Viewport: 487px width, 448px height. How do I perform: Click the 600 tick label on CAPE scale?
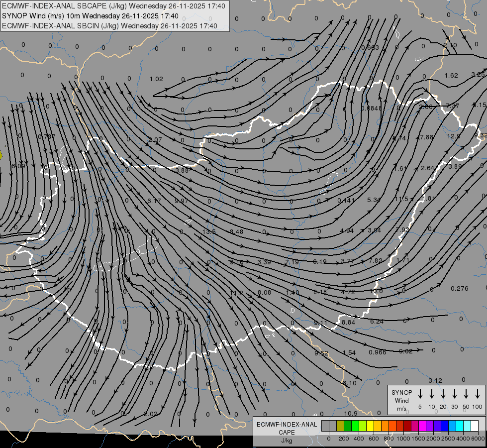[374, 439]
